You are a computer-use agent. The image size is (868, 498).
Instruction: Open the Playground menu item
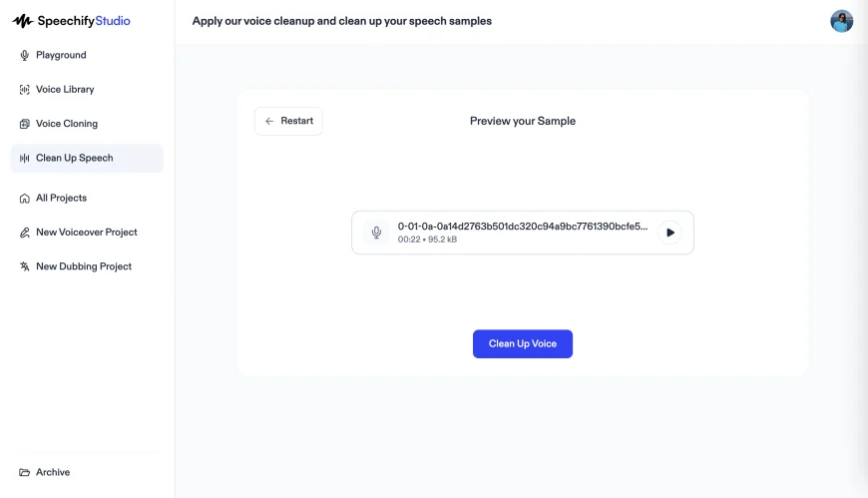click(61, 56)
